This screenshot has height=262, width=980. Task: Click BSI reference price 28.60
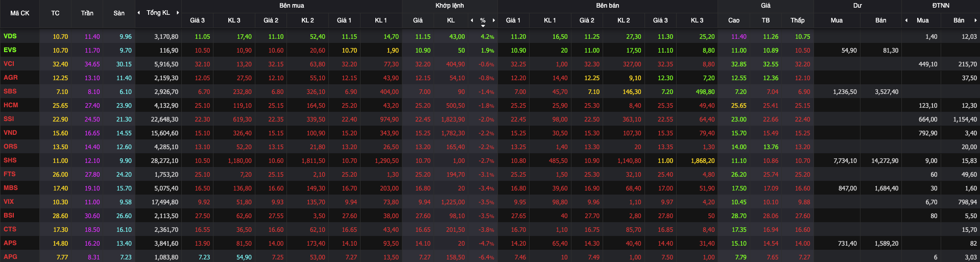(60, 216)
